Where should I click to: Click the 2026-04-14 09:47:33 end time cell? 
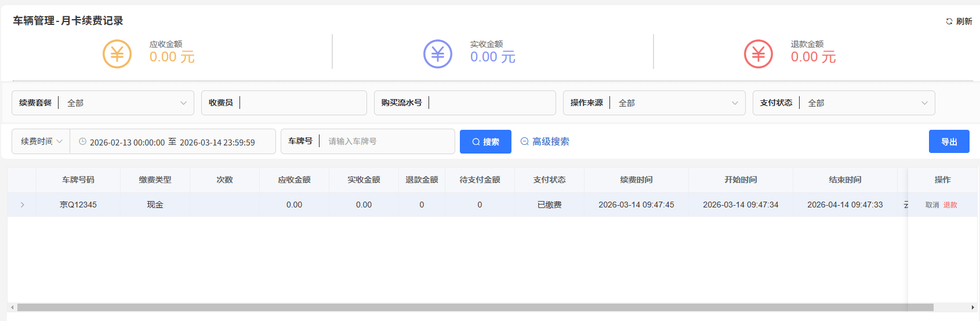pyautogui.click(x=845, y=205)
